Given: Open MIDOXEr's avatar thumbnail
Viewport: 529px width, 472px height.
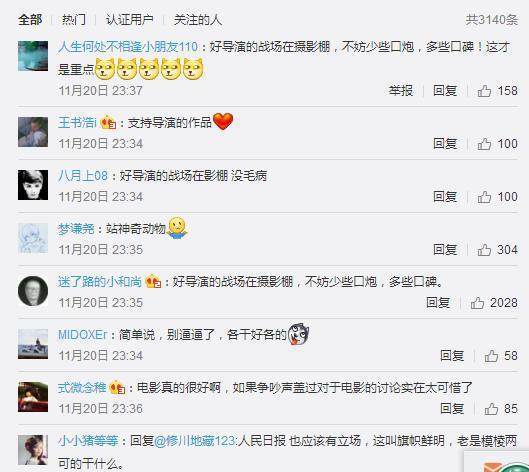Looking at the screenshot, I should point(33,344).
